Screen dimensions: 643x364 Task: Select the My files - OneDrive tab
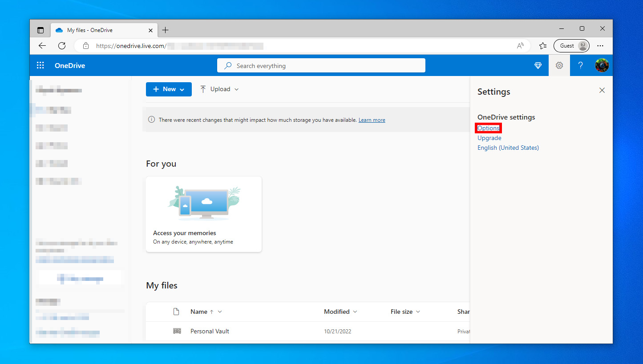tap(104, 30)
